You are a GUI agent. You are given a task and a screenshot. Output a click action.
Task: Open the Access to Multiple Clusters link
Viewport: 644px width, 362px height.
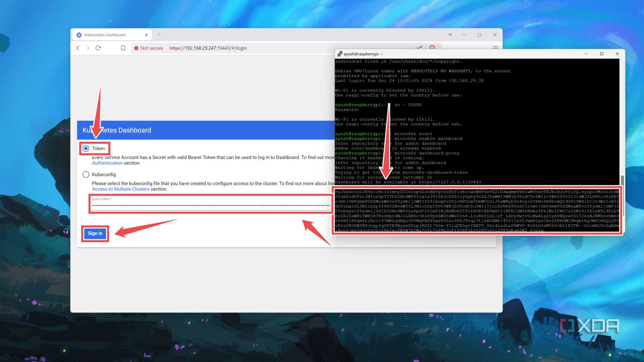(x=120, y=189)
